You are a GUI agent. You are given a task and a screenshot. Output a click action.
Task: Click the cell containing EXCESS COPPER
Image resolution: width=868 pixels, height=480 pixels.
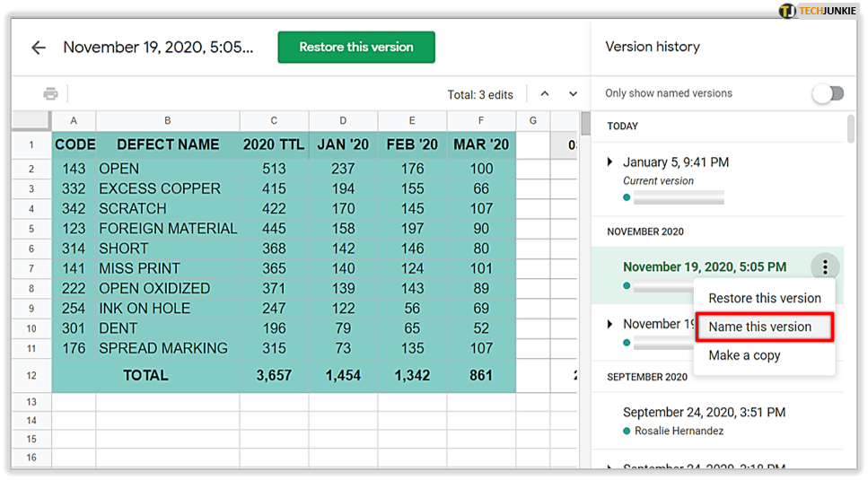click(x=160, y=188)
